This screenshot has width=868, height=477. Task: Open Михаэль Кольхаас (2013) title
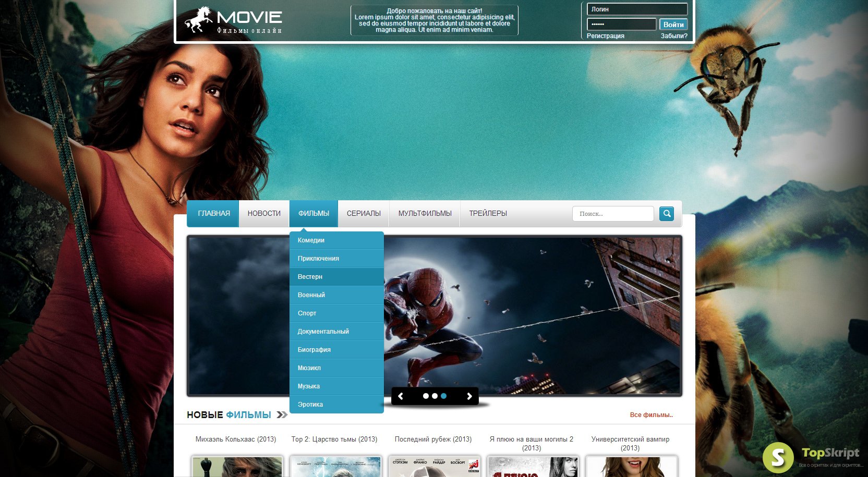coord(236,439)
